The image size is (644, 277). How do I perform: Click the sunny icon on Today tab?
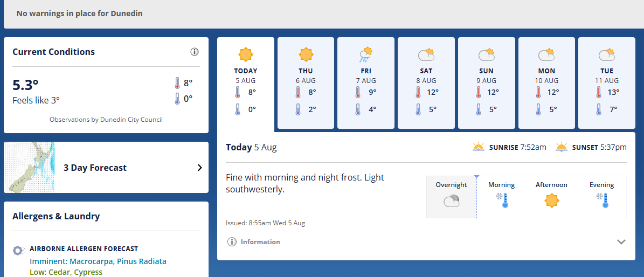[x=246, y=54]
